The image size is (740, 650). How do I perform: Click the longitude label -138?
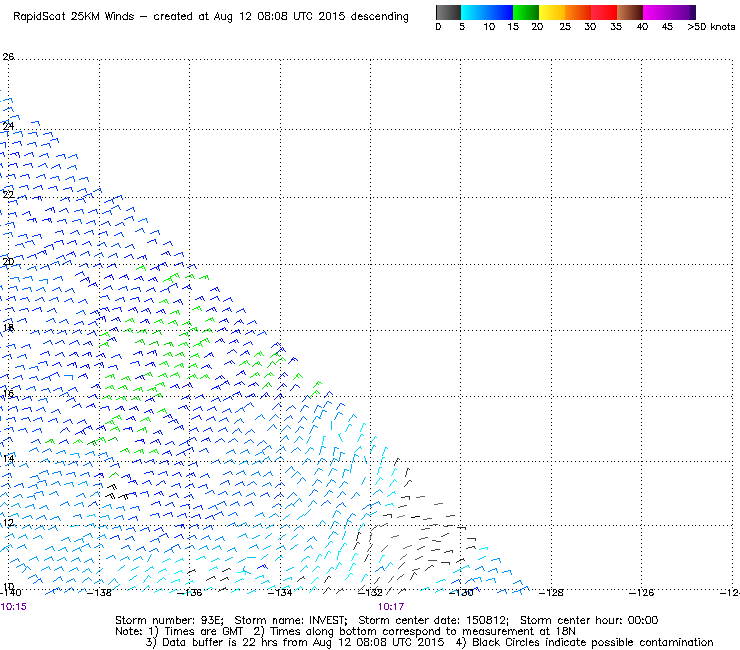[x=99, y=592]
